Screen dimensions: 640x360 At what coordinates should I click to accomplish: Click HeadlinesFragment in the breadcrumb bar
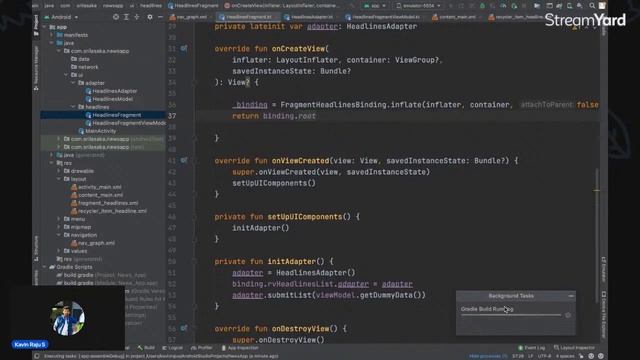193,6
